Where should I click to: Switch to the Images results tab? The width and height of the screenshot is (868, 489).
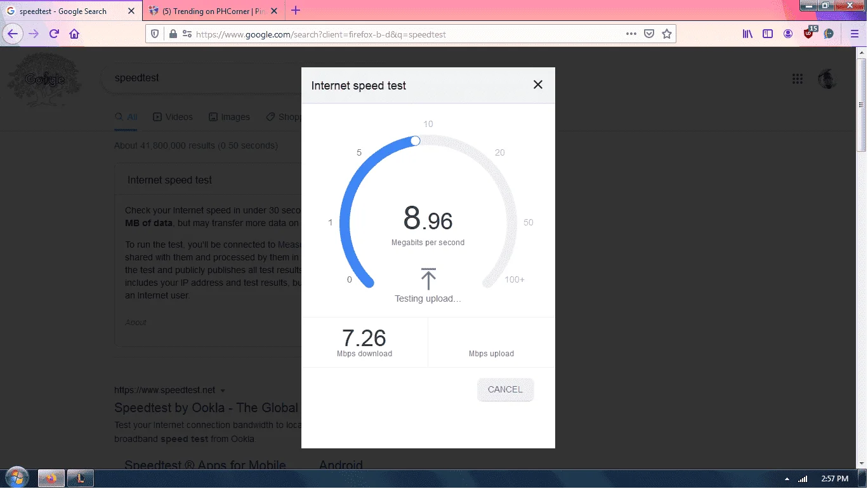click(x=229, y=117)
